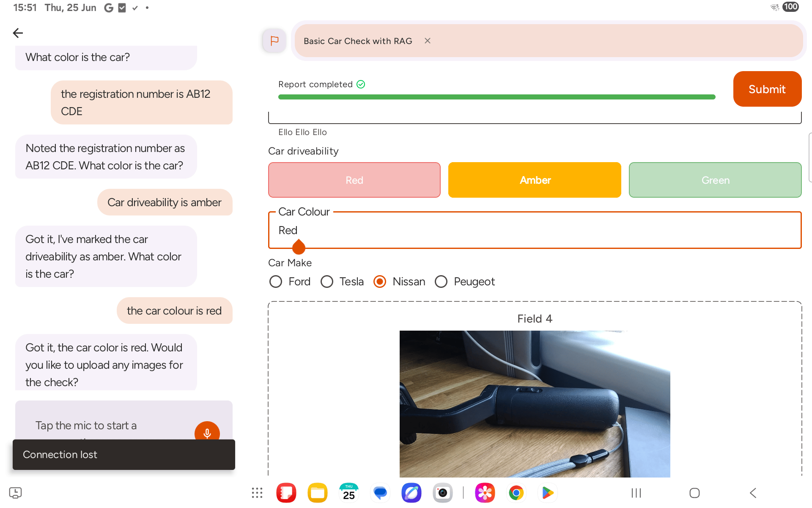Tap the Car driveability label

[x=303, y=151]
